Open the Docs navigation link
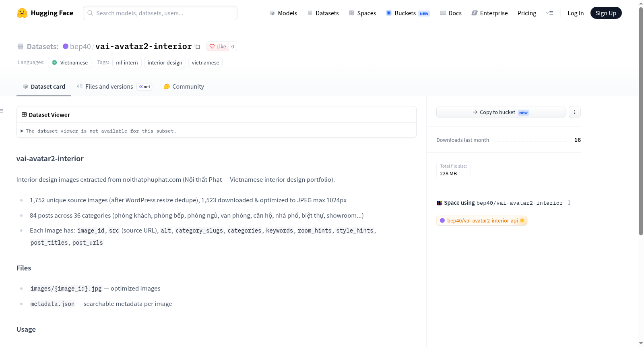Viewport: 644px width, 347px height. (451, 13)
